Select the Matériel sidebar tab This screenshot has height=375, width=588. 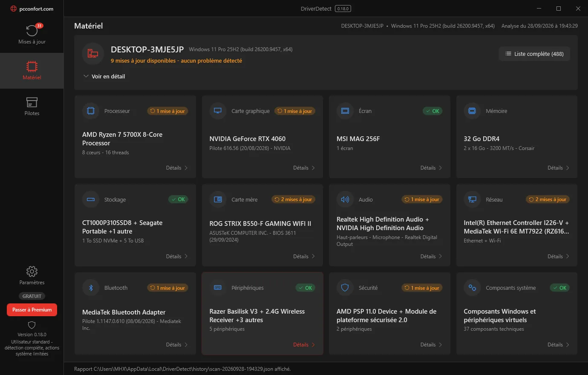coord(32,71)
